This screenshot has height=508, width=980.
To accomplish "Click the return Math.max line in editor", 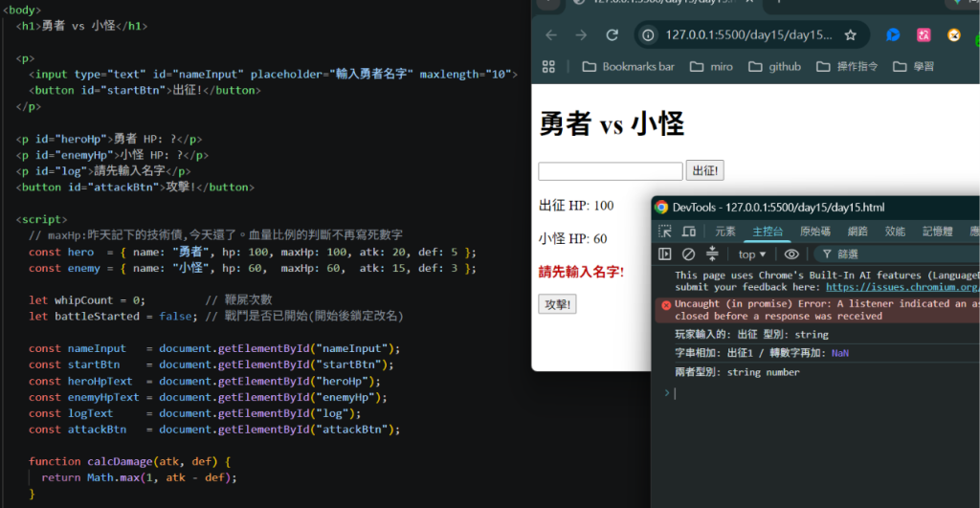I will 140,477.
